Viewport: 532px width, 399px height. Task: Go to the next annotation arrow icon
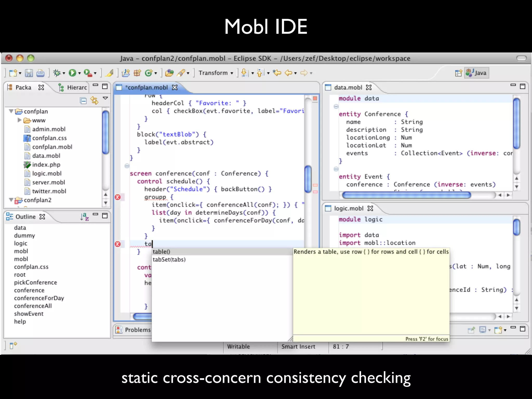click(244, 73)
